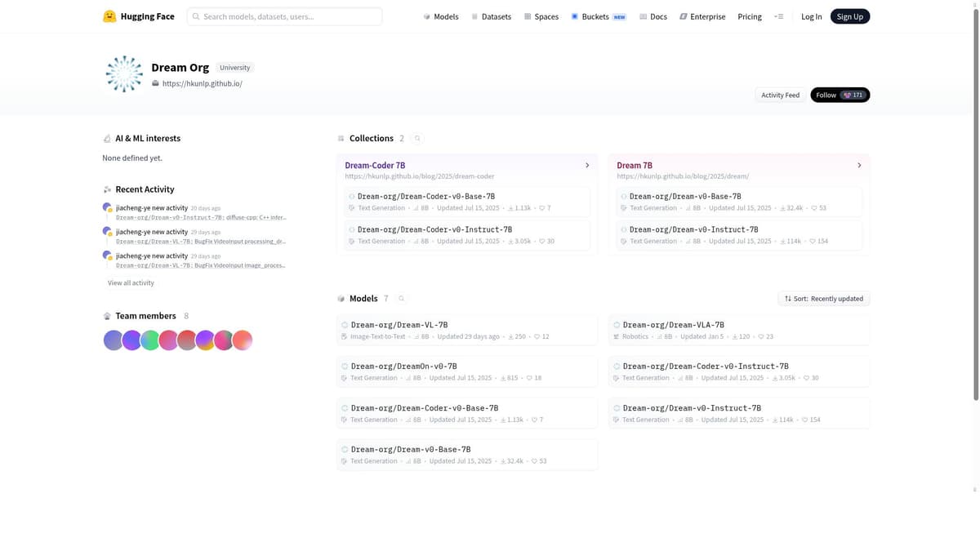Click the Collections count 2
Viewport: 980px width, 551px height.
point(402,139)
